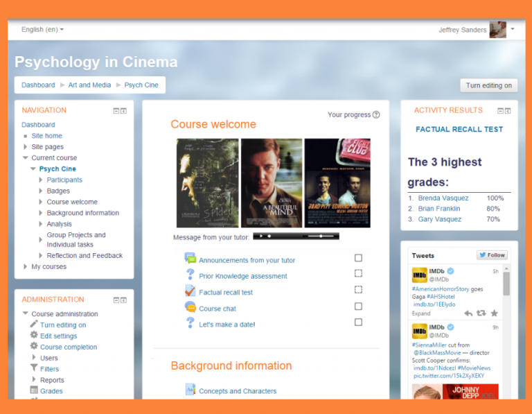The width and height of the screenshot is (532, 414).
Task: Tick the Announcements from your tutor checkbox
Action: point(358,258)
